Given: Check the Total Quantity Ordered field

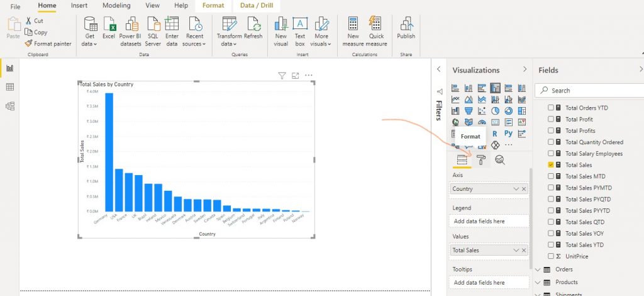Looking at the screenshot, I should tap(551, 142).
